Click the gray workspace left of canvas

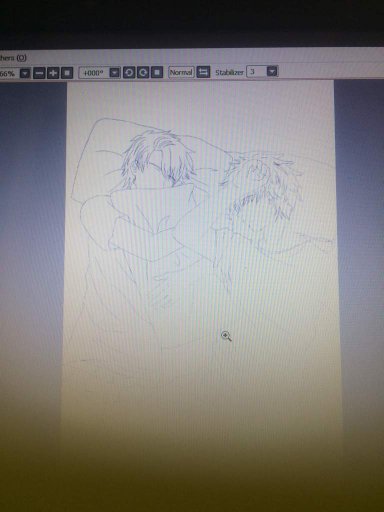coord(32,233)
